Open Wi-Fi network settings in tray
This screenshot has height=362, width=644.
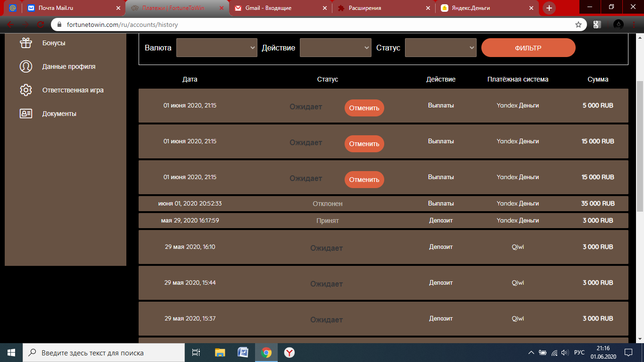pyautogui.click(x=554, y=353)
